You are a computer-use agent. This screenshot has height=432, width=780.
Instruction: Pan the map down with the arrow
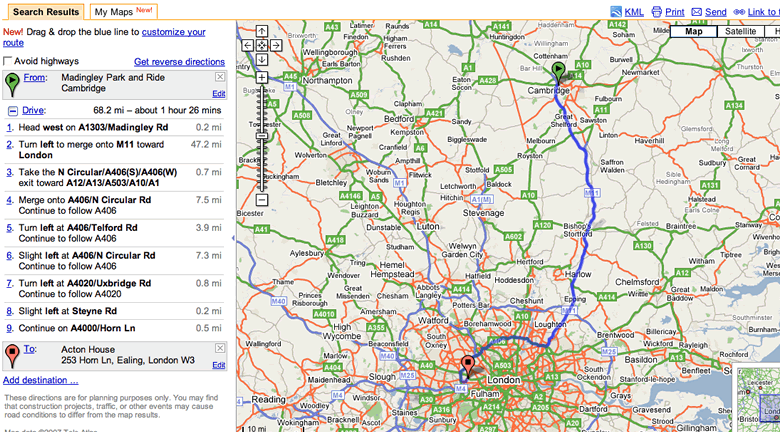point(262,60)
